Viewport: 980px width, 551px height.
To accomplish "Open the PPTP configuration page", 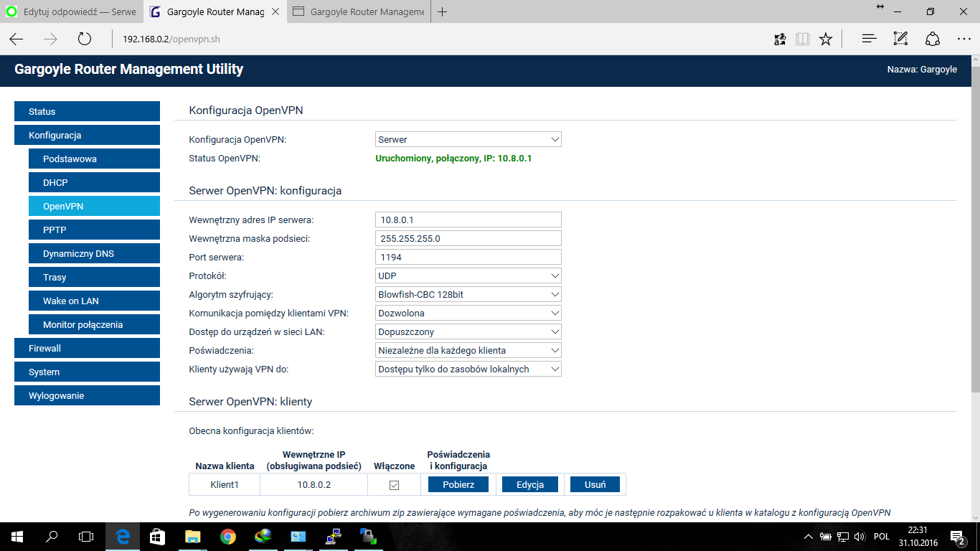I will tap(94, 230).
